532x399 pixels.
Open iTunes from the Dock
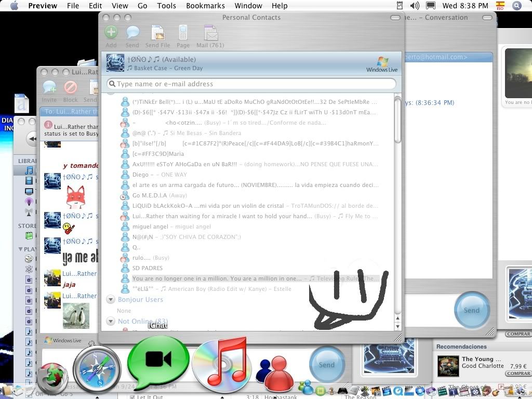pos(222,365)
